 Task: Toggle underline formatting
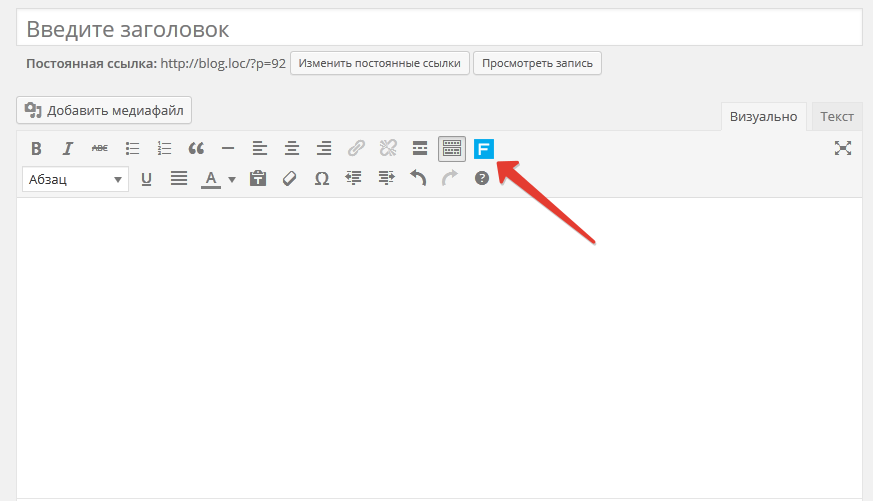(x=146, y=179)
